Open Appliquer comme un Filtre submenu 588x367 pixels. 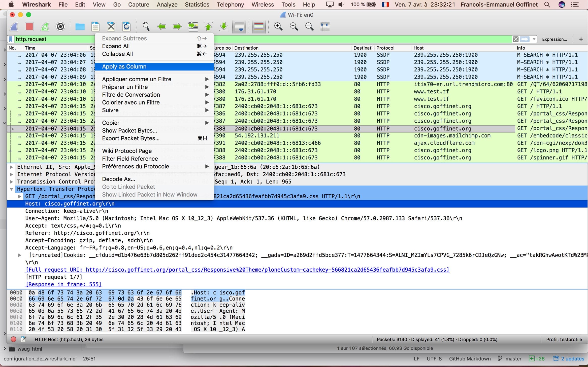click(154, 79)
